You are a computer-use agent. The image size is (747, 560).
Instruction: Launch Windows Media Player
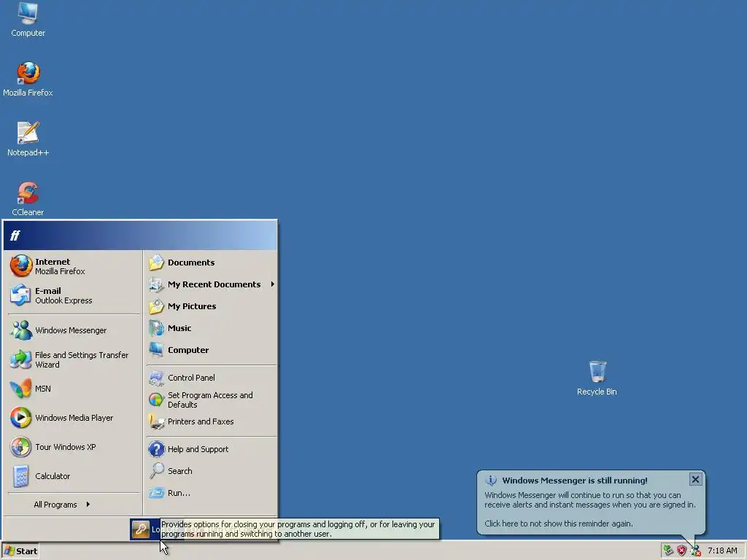pos(74,418)
